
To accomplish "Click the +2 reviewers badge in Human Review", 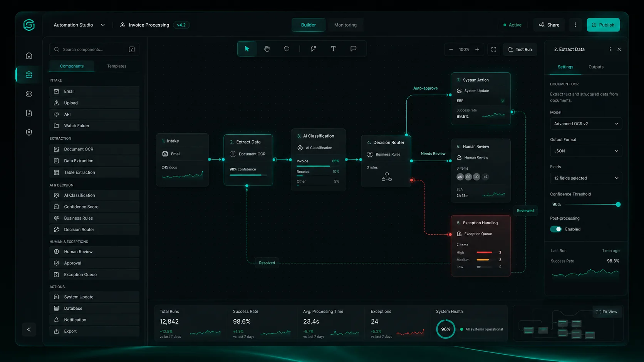I will 485,177.
